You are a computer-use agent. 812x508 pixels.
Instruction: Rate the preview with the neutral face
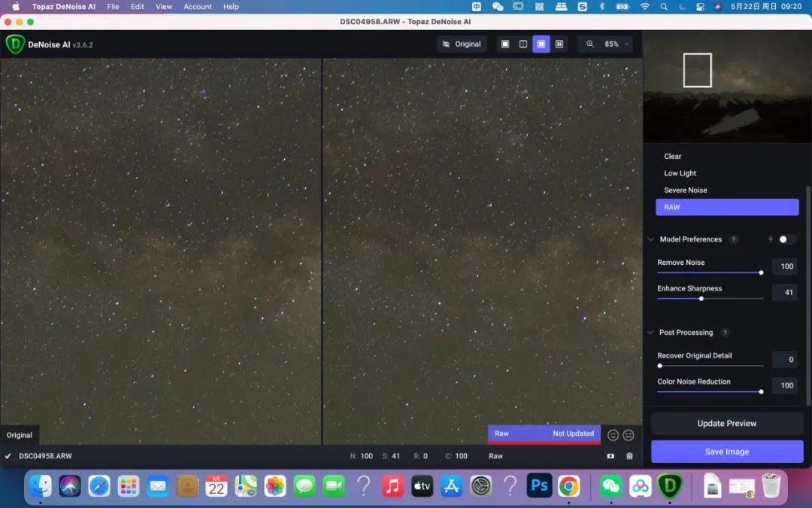[628, 436]
